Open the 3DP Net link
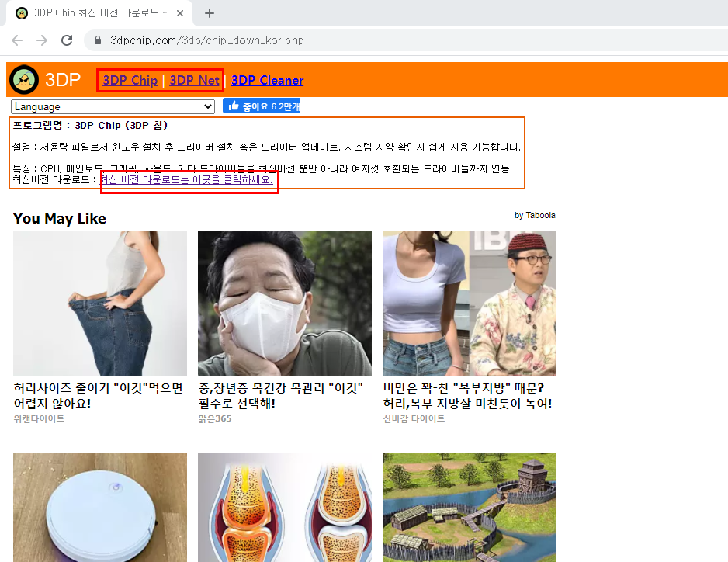This screenshot has height=562, width=728. point(192,79)
